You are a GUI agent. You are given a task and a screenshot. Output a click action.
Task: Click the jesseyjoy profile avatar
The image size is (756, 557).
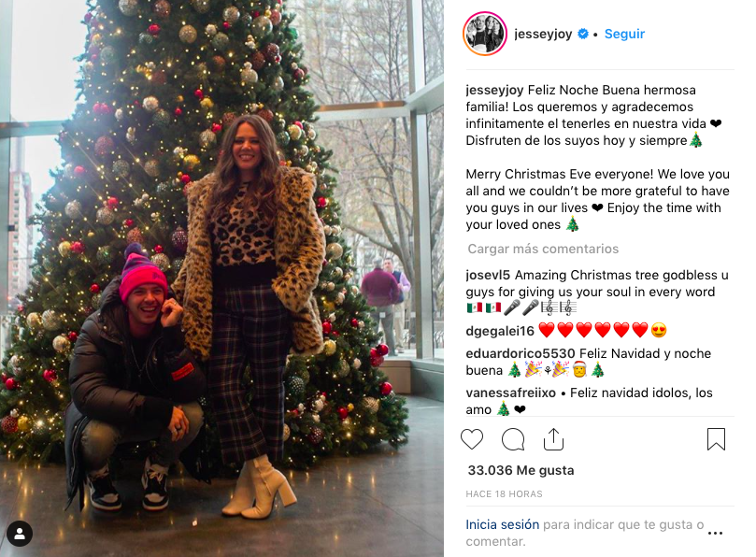(x=485, y=35)
